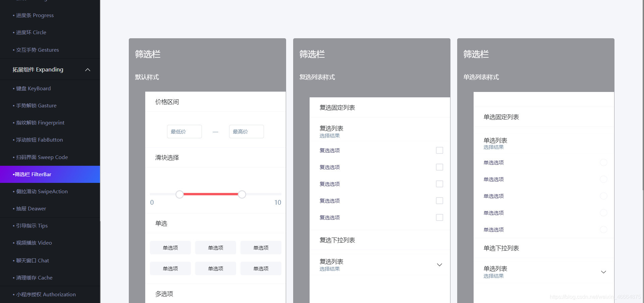Image resolution: width=644 pixels, height=303 pixels.
Task: Open 键盘 KeyBoard in the sidebar
Action: [x=33, y=88]
